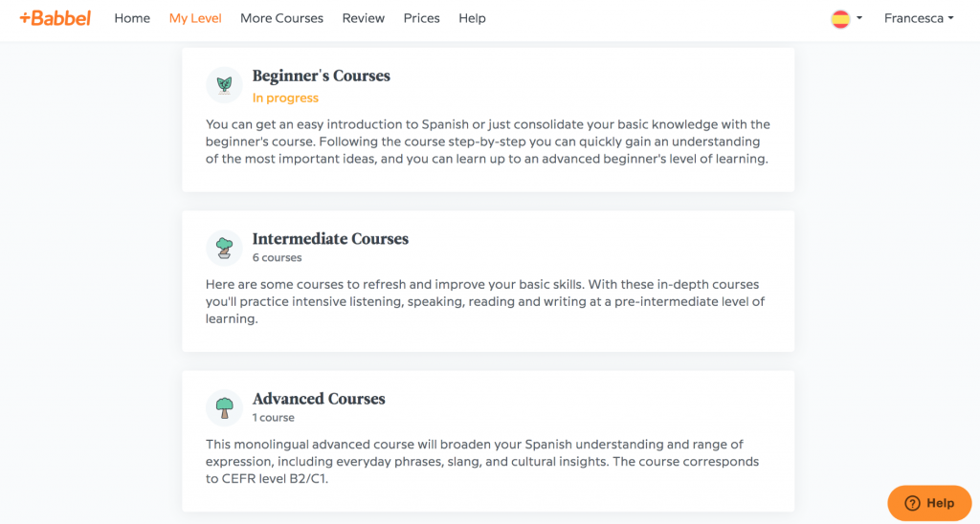Click the 6 courses count label
980x524 pixels.
coord(277,257)
